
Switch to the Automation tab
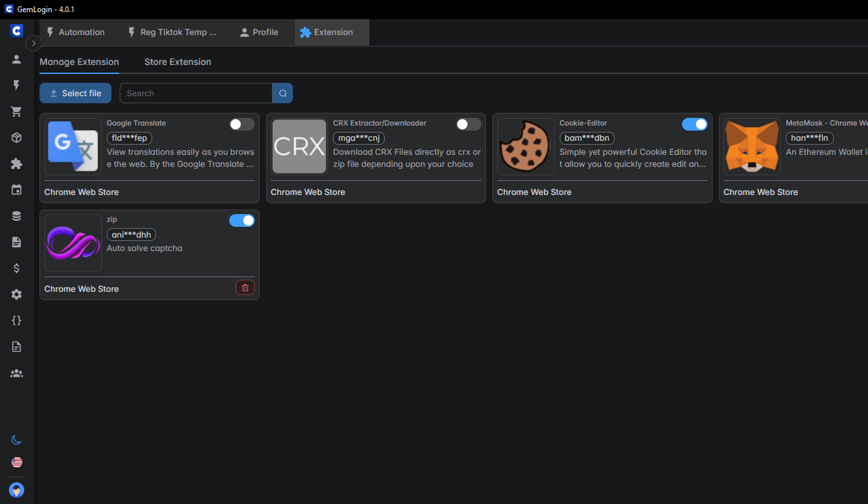(x=76, y=32)
